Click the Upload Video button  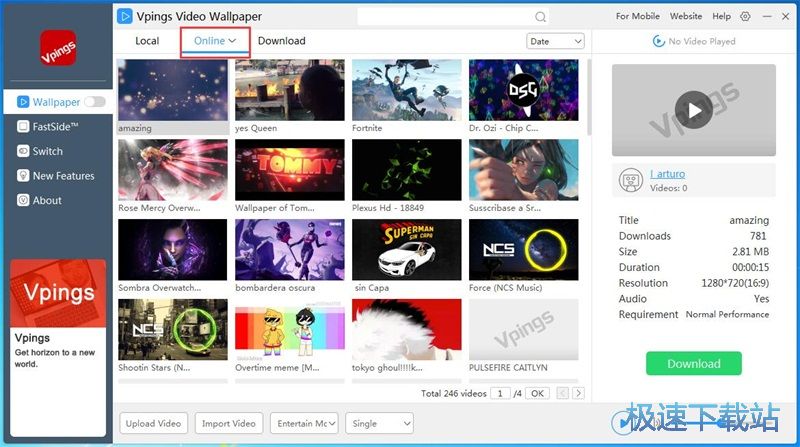(153, 423)
